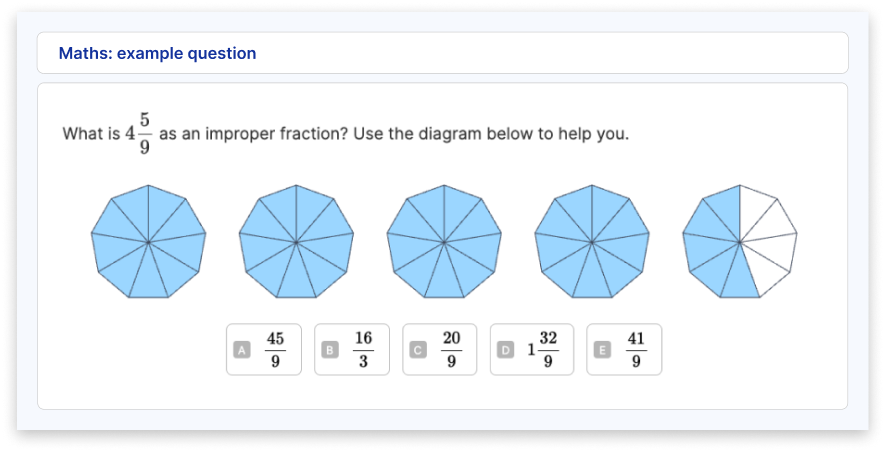This screenshot has height=452, width=885.
Task: Click the first fully shaded nonagon
Action: tap(148, 242)
